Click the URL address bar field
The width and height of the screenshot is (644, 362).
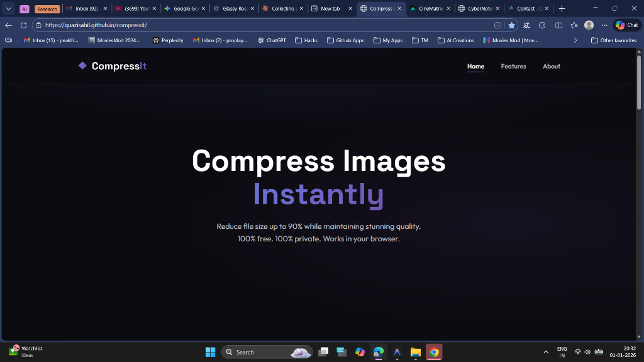coord(252,25)
